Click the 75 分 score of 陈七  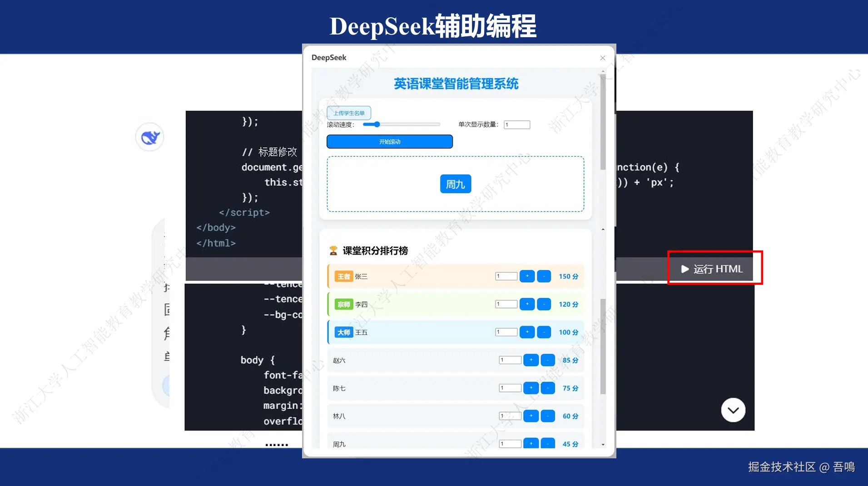click(570, 388)
